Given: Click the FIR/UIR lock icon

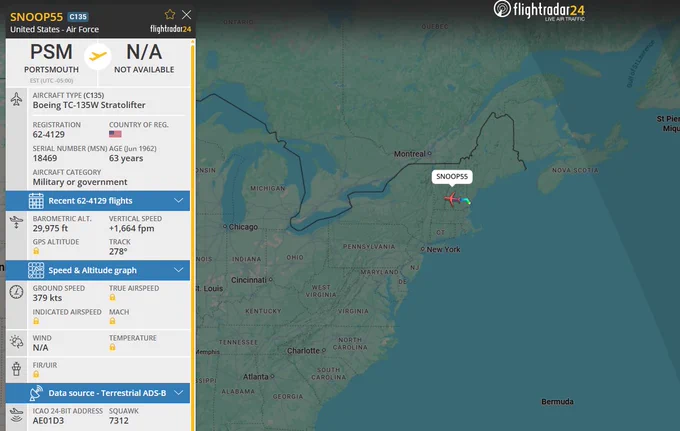Looking at the screenshot, I should click(x=36, y=374).
